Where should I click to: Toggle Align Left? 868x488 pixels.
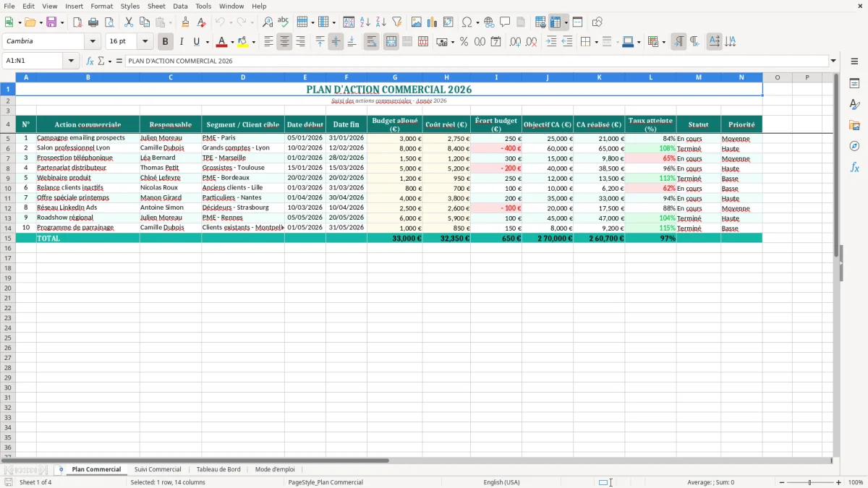(268, 42)
